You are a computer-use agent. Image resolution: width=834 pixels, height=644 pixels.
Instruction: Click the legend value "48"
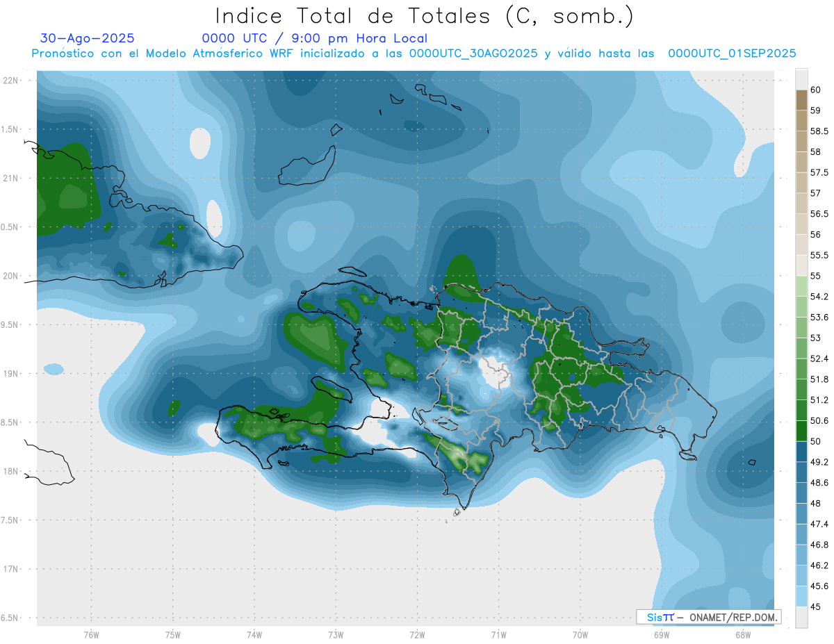point(816,503)
